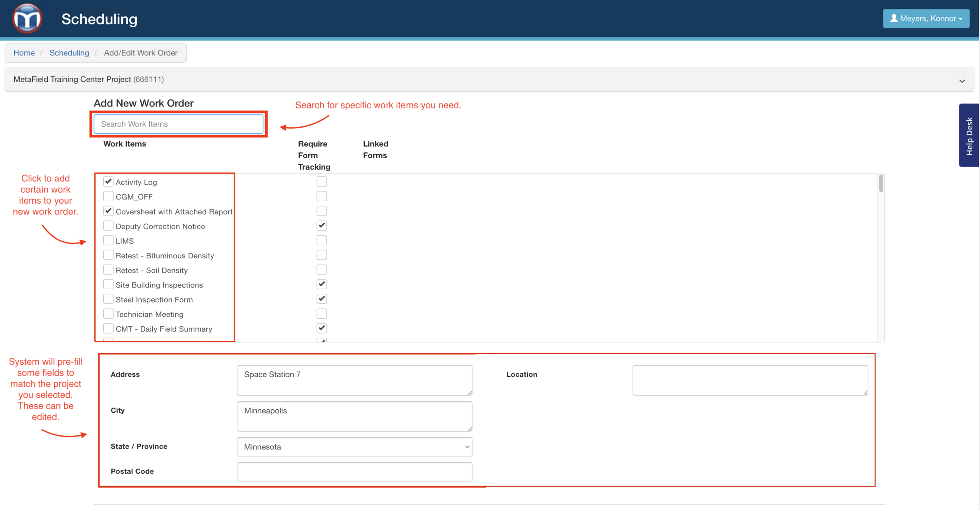Go to the Home breadcrumb link
Image resolution: width=980 pixels, height=510 pixels.
point(24,53)
